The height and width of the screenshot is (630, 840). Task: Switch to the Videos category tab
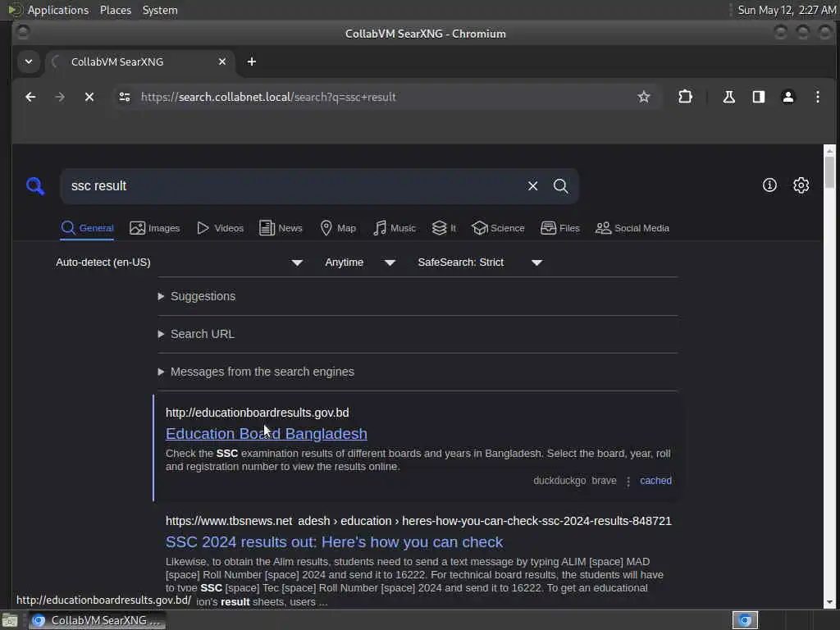click(220, 228)
